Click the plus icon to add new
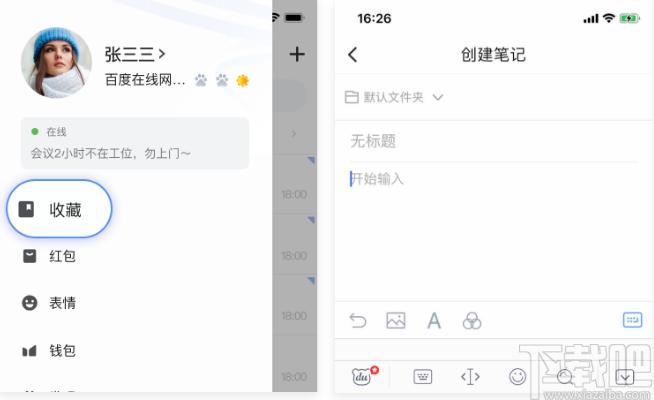654x400 pixels. pyautogui.click(x=297, y=54)
